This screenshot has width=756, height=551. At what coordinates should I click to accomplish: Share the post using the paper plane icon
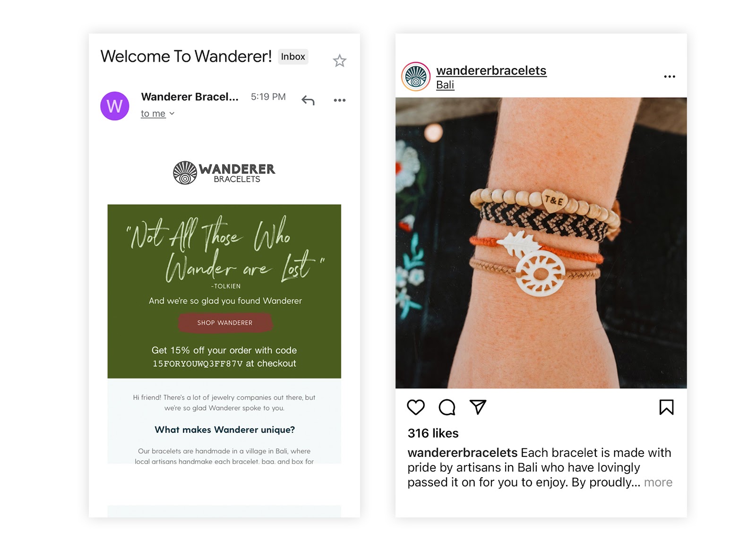tap(478, 407)
